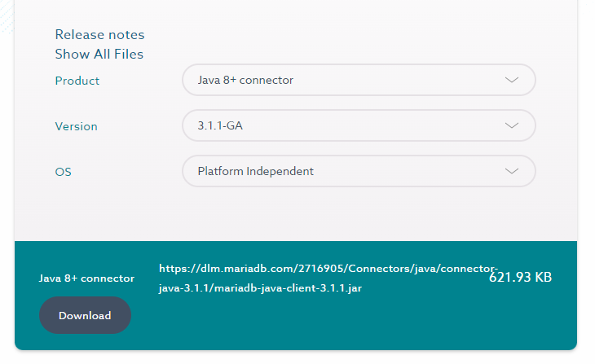
Task: Click the Java 8+ connector label in teal bar
Action: (x=86, y=278)
